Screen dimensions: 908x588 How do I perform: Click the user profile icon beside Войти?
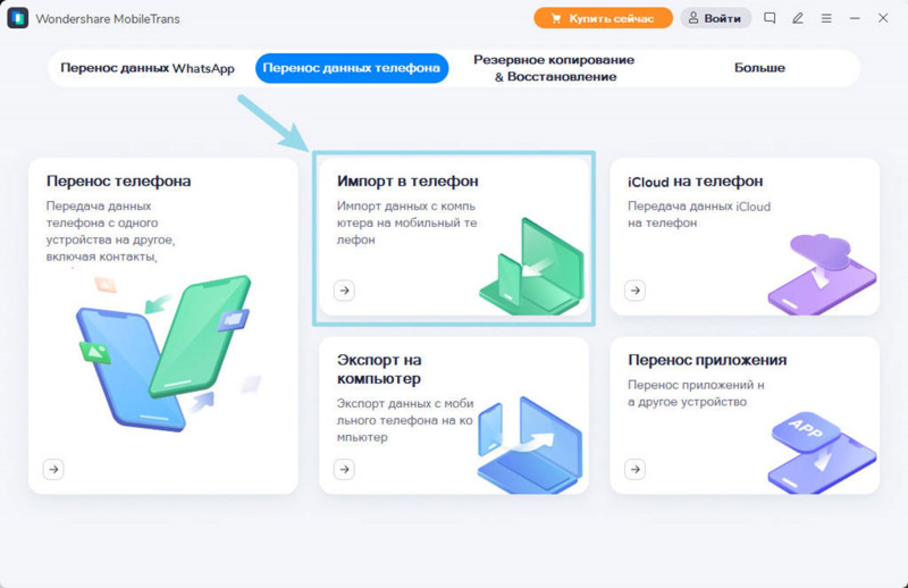click(x=693, y=18)
